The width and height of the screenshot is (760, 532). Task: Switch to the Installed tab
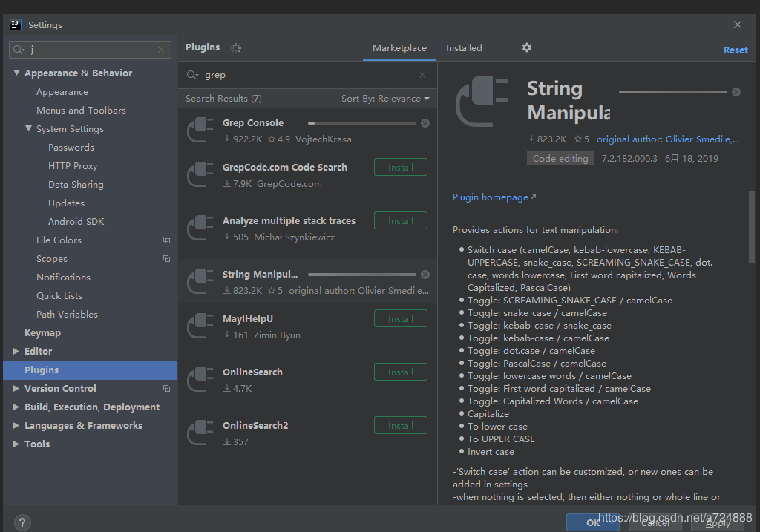[464, 48]
